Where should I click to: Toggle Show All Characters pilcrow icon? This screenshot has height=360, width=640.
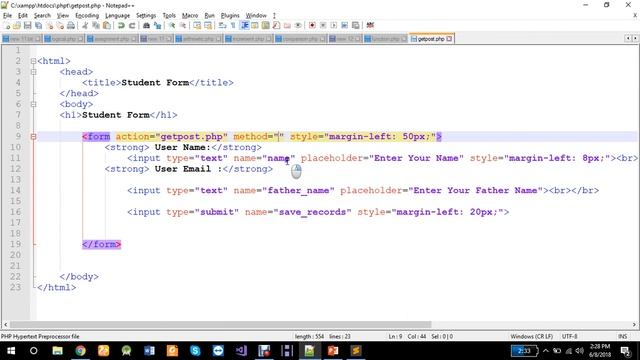(233, 25)
